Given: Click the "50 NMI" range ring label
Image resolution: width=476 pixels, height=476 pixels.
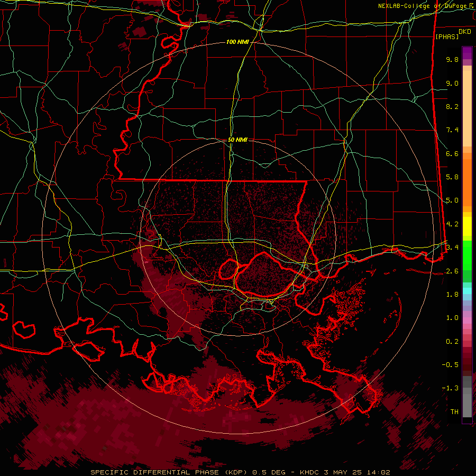Looking at the screenshot, I should 237,140.
